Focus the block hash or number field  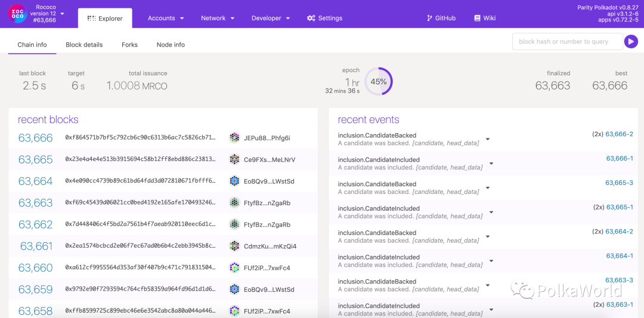point(567,42)
